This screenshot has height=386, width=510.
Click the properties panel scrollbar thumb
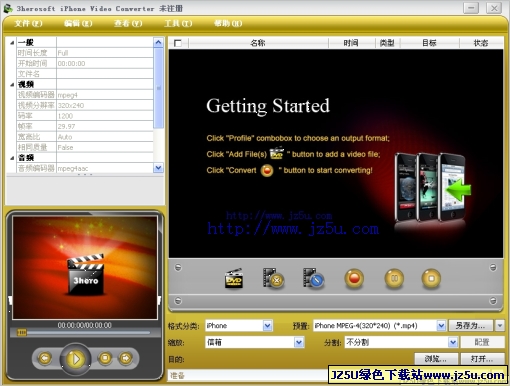pyautogui.click(x=158, y=88)
